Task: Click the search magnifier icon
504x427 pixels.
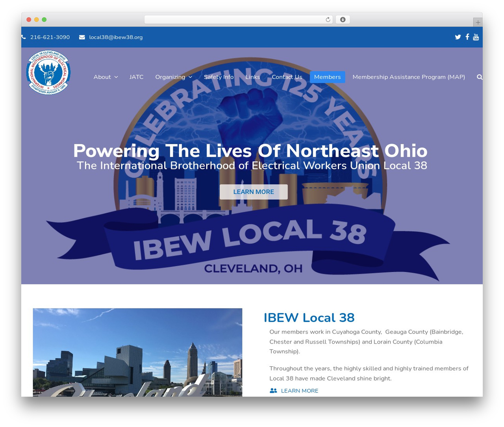Action: [480, 77]
